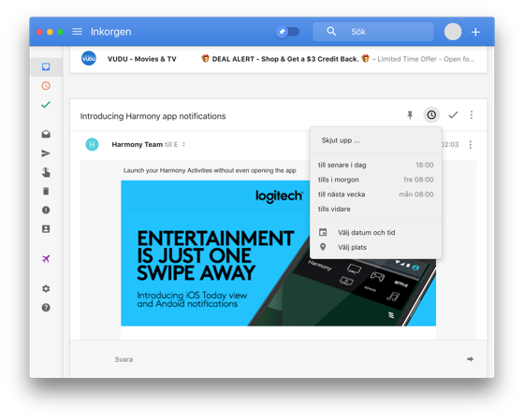Snooze 'tills i morgon'
Image resolution: width=524 pixels, height=420 pixels.
[375, 180]
